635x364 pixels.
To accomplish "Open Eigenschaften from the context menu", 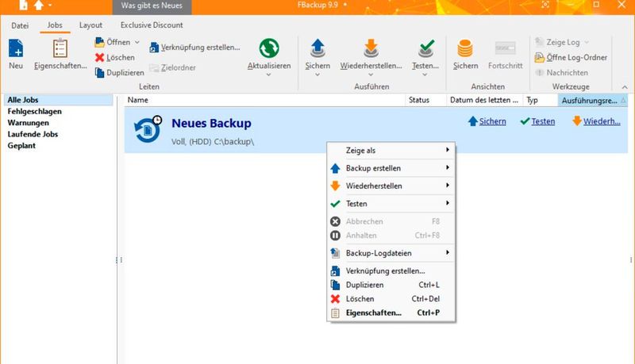I will coord(391,312).
